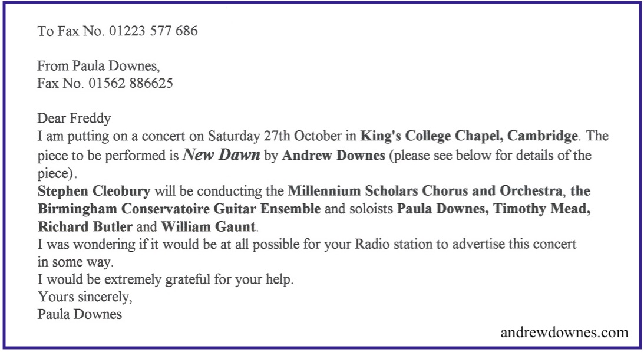Click the bold name "Andrew Downes"
The width and height of the screenshot is (644, 352).
[333, 156]
